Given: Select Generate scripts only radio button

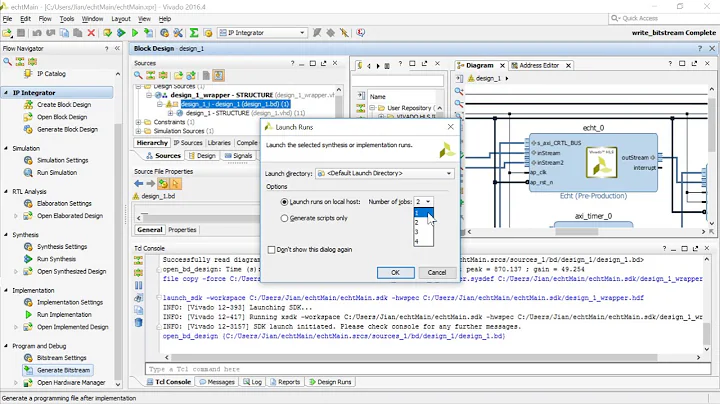Looking at the screenshot, I should [x=284, y=219].
